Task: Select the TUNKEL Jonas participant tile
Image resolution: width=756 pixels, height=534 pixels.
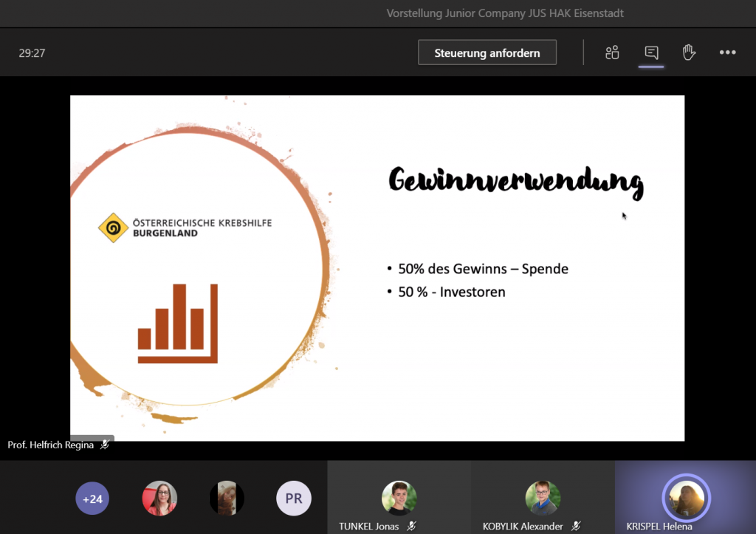Action: pos(399,497)
